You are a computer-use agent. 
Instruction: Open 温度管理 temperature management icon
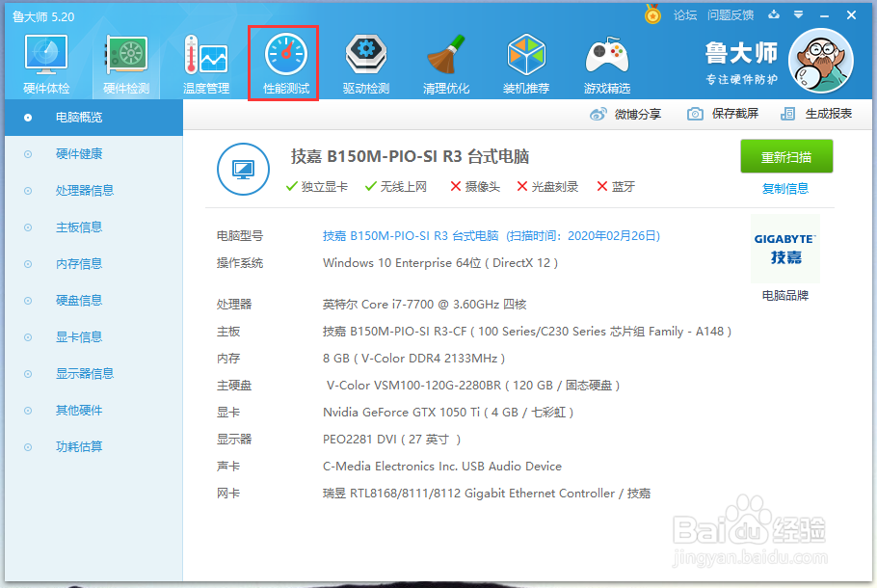tap(206, 63)
